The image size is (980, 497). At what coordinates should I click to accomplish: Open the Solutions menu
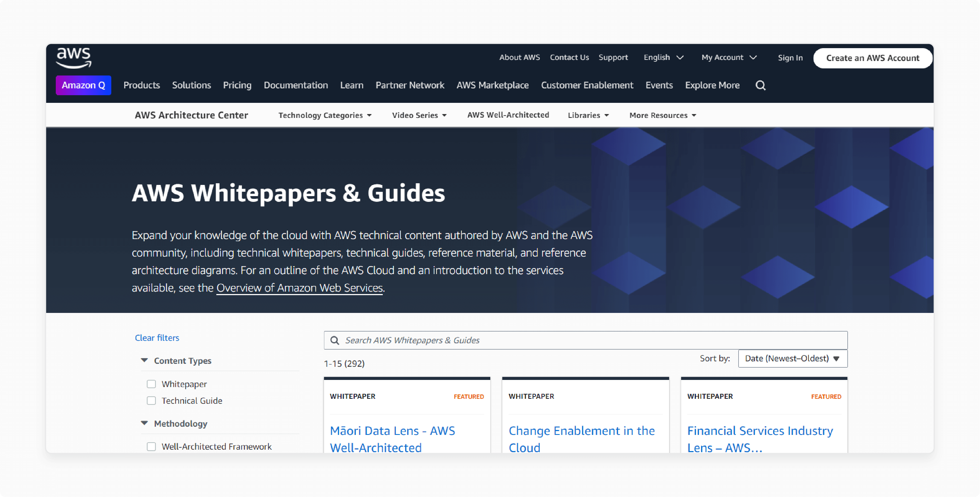click(191, 85)
